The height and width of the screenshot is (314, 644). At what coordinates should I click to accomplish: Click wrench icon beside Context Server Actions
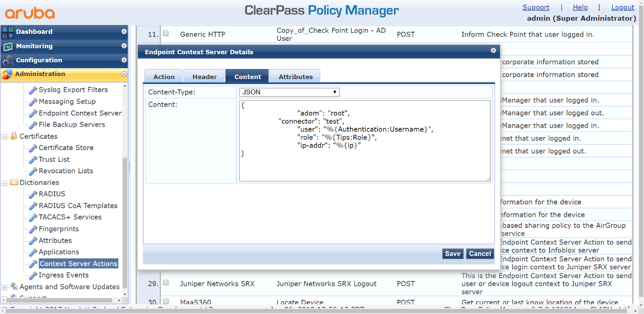click(33, 264)
